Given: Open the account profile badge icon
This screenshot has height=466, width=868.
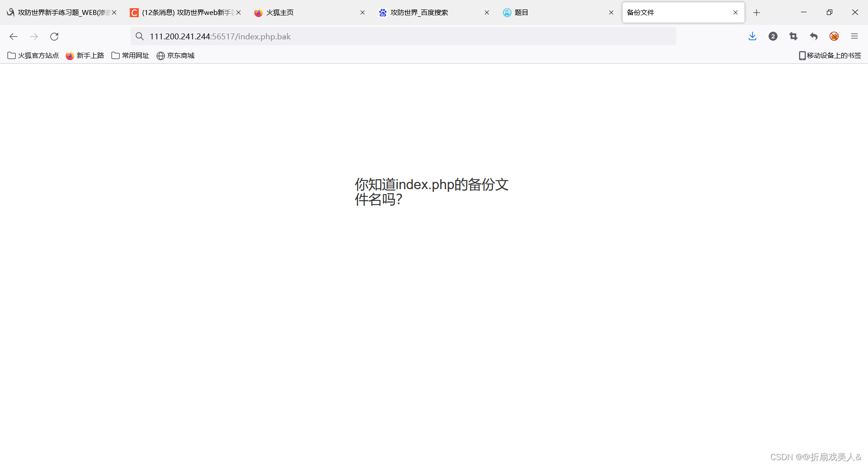Looking at the screenshot, I should [x=773, y=36].
